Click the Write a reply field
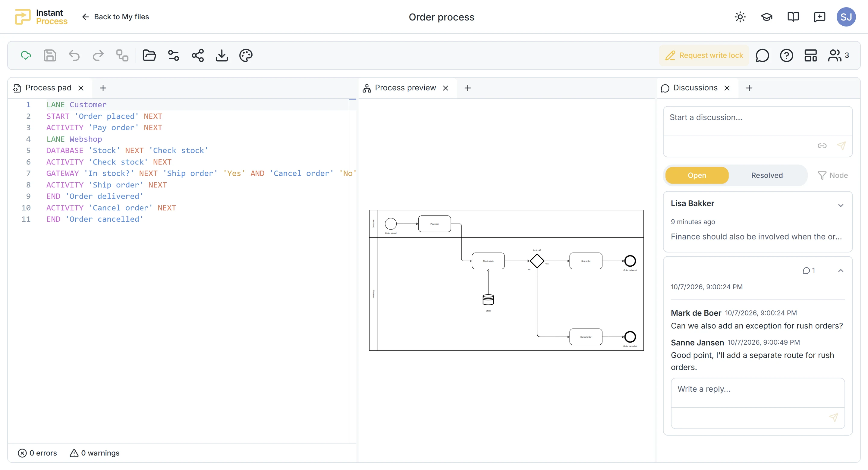This screenshot has height=470, width=868. tap(757, 393)
